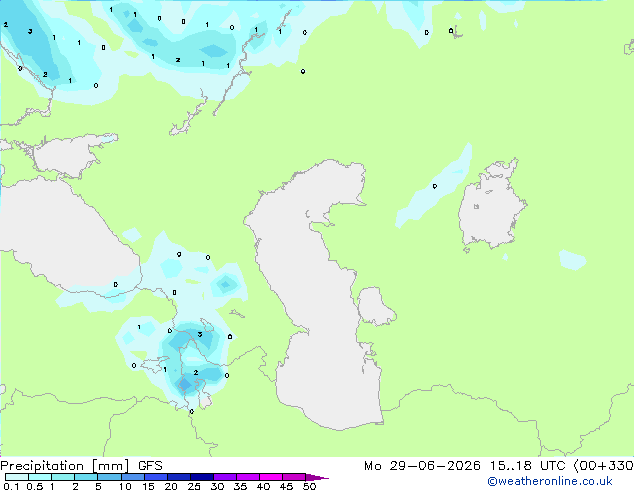Click the 'Mo 29-06-2026' date text

[x=422, y=466]
